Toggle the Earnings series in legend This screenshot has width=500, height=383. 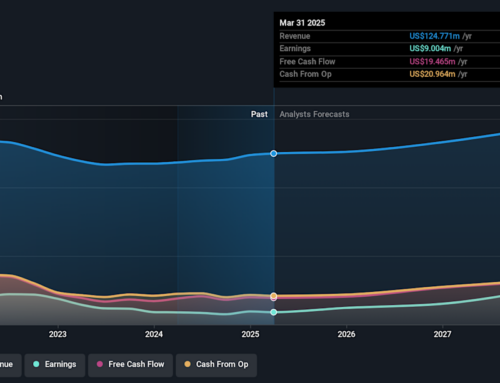55,365
